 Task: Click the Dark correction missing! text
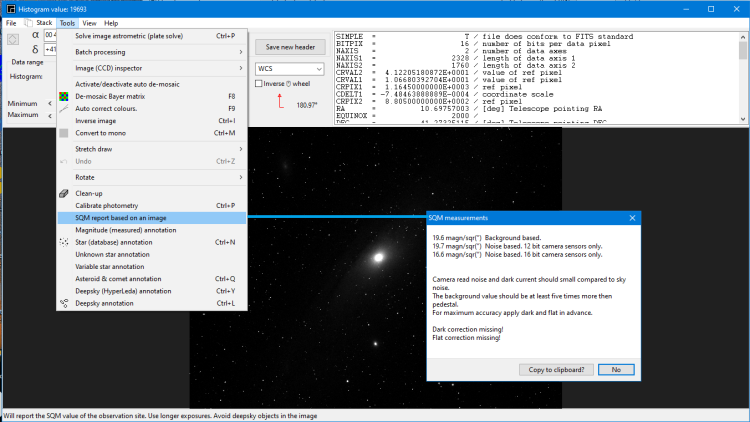coord(468,330)
